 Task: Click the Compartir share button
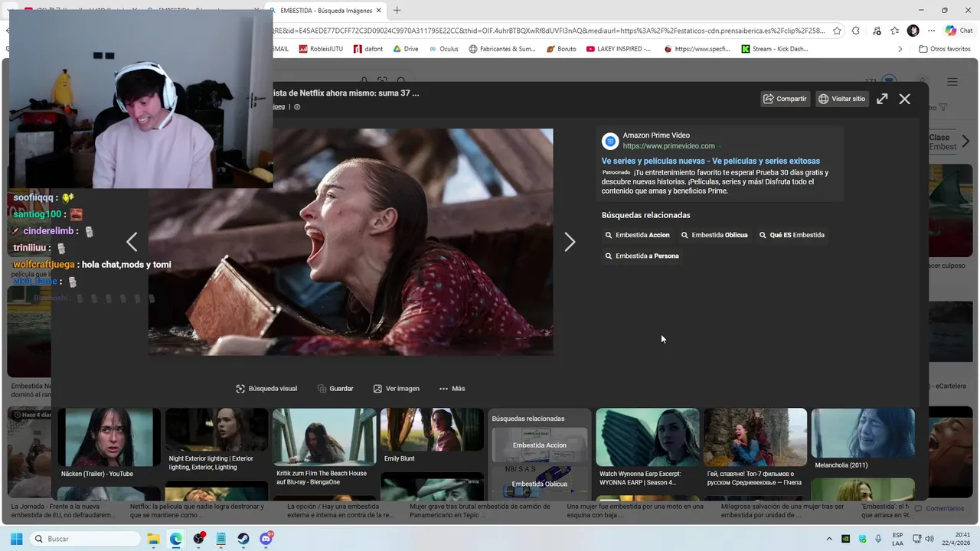785,99
